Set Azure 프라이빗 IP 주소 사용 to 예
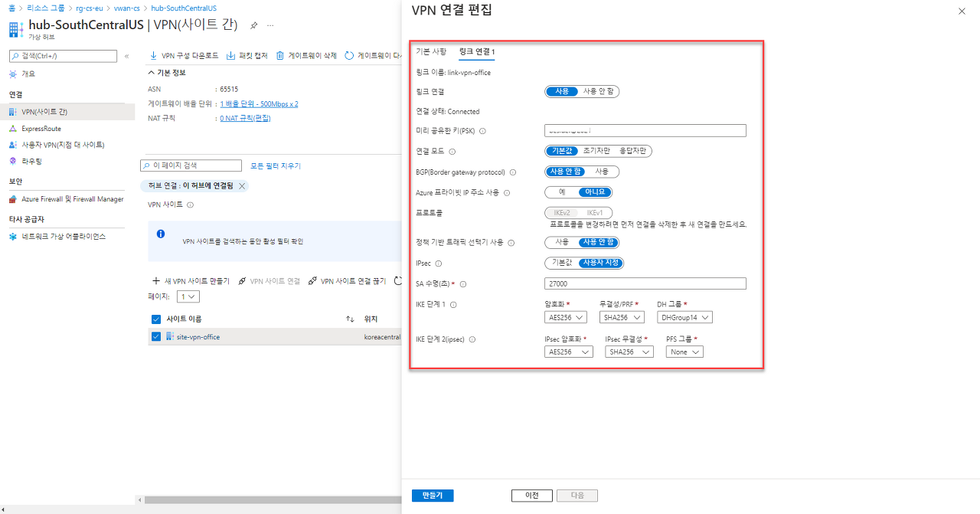The height and width of the screenshot is (514, 980). [x=562, y=192]
